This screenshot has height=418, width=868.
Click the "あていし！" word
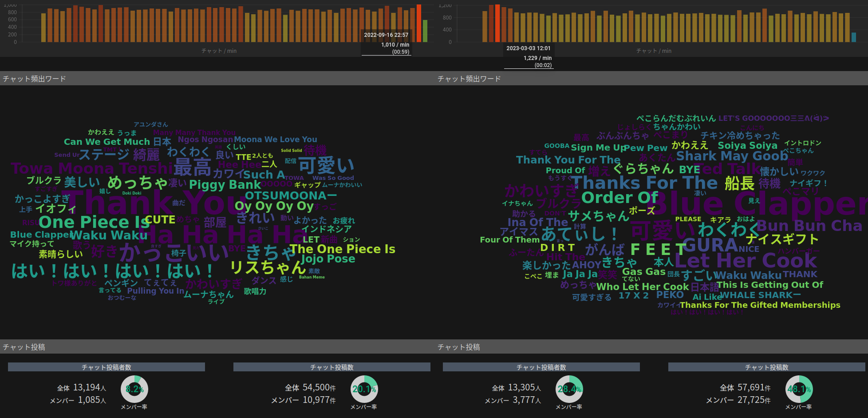[x=580, y=233]
